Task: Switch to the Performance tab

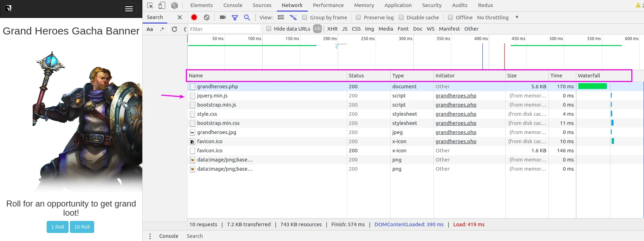Action: point(328,5)
